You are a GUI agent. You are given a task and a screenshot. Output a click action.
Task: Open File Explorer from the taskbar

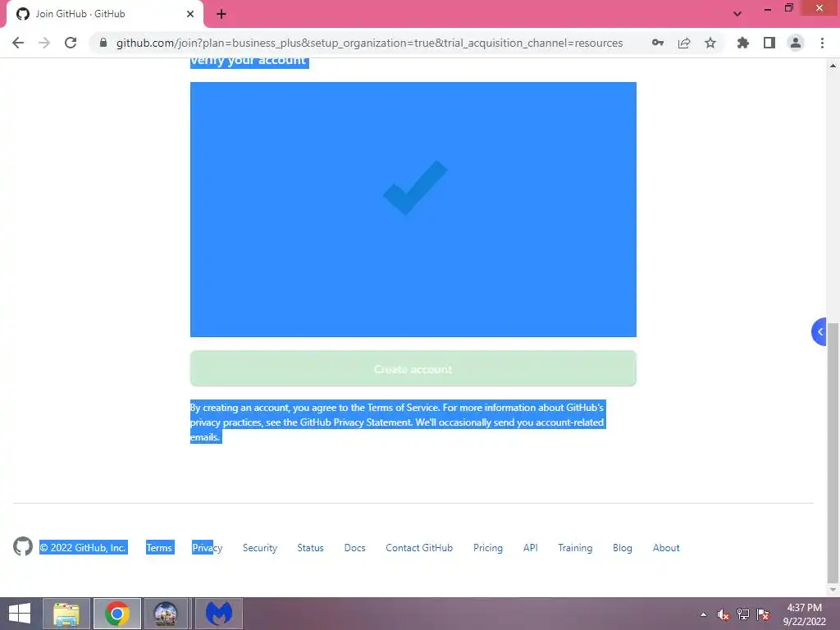coord(66,614)
